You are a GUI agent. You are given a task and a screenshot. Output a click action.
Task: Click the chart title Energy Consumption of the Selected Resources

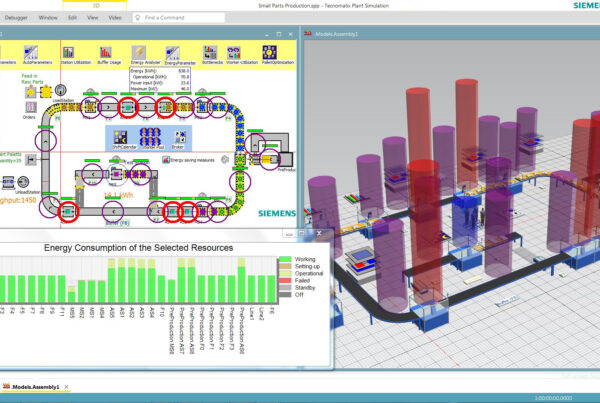click(139, 248)
